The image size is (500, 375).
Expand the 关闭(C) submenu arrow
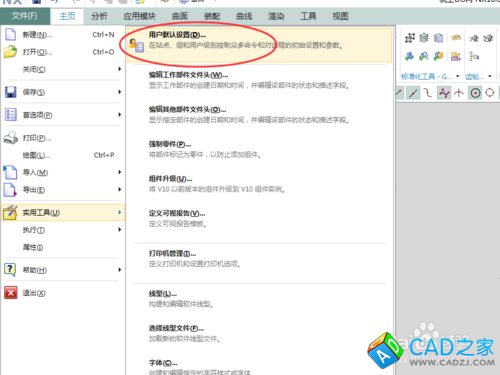[120, 69]
